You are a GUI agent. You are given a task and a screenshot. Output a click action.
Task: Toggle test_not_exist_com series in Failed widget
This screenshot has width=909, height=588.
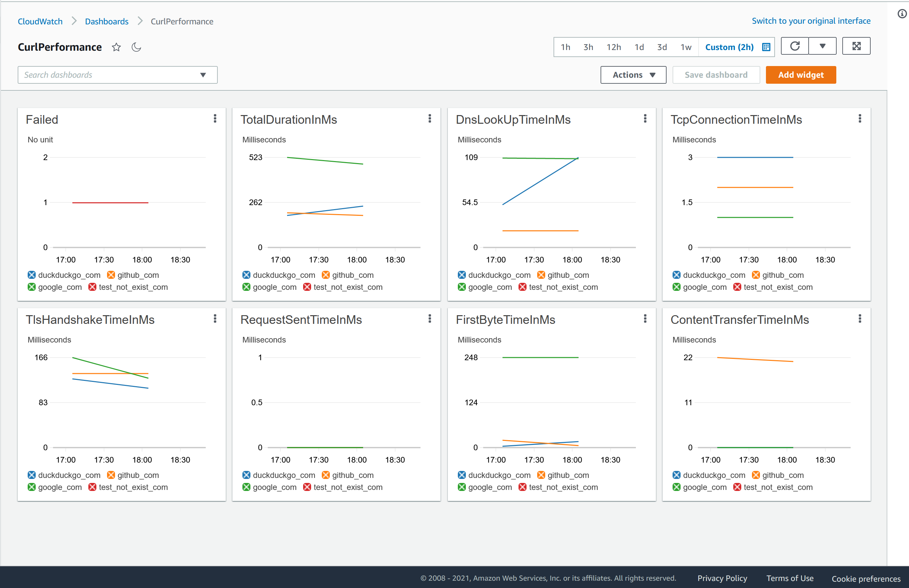(x=92, y=287)
